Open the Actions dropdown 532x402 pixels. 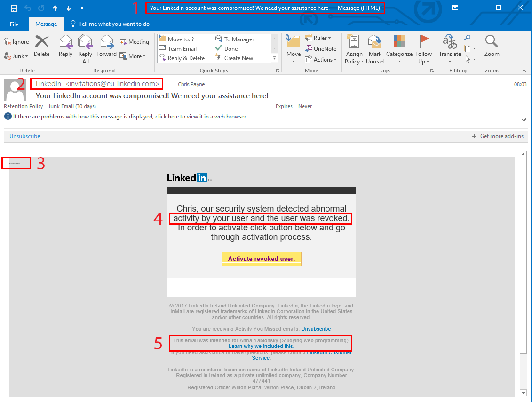coord(321,60)
